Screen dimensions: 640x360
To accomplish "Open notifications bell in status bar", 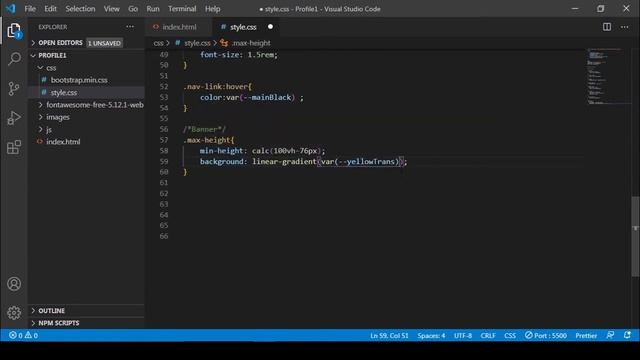I will click(627, 336).
